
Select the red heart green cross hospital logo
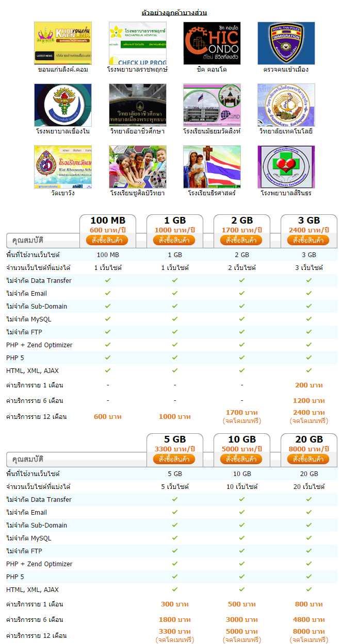pyautogui.click(x=286, y=167)
